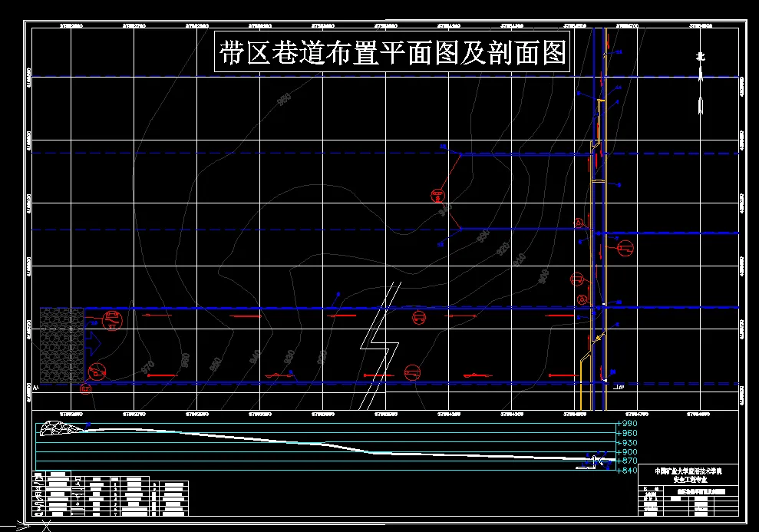Select the legend table below the section profile
The image size is (759, 532).
coord(111,494)
